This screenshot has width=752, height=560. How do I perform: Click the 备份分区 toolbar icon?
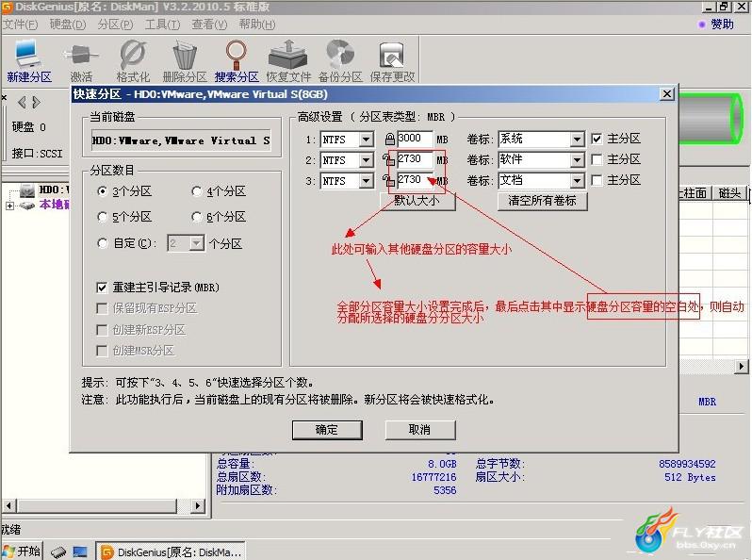coord(340,60)
